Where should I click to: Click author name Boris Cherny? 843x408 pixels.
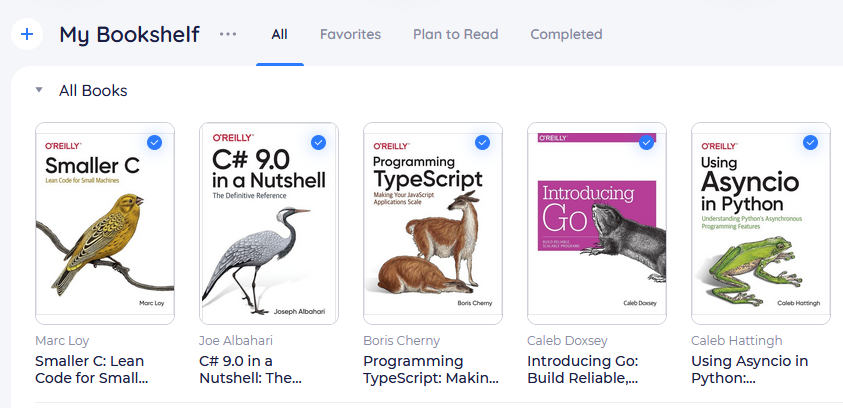pyautogui.click(x=402, y=341)
